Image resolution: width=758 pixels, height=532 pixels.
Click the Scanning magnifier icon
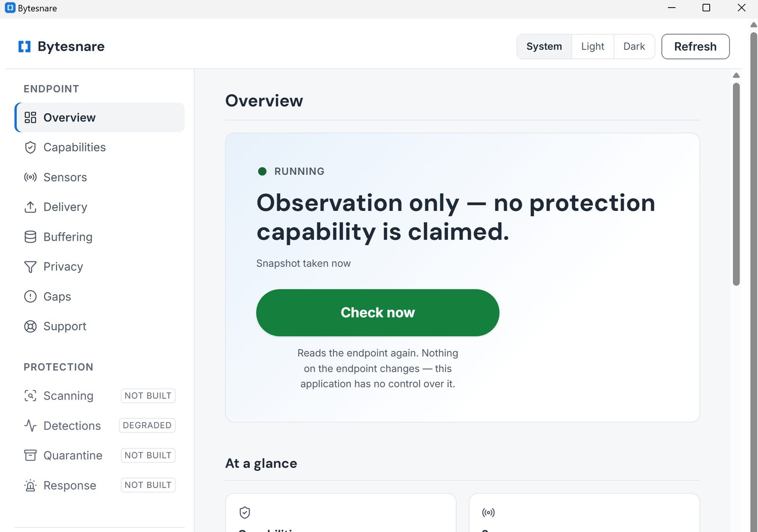point(30,396)
